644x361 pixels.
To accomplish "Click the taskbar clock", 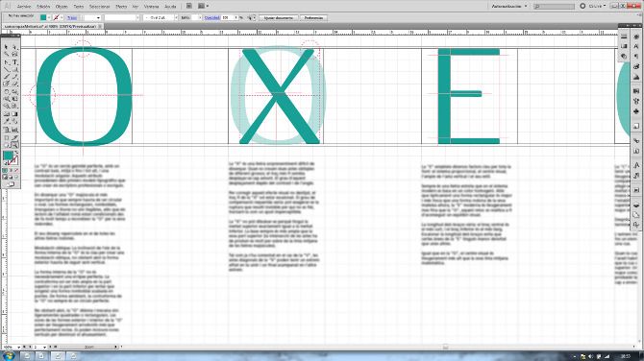I will coord(626,356).
